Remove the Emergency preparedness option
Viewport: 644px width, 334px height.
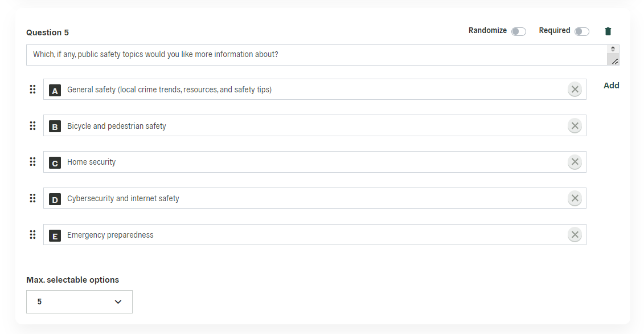point(575,235)
